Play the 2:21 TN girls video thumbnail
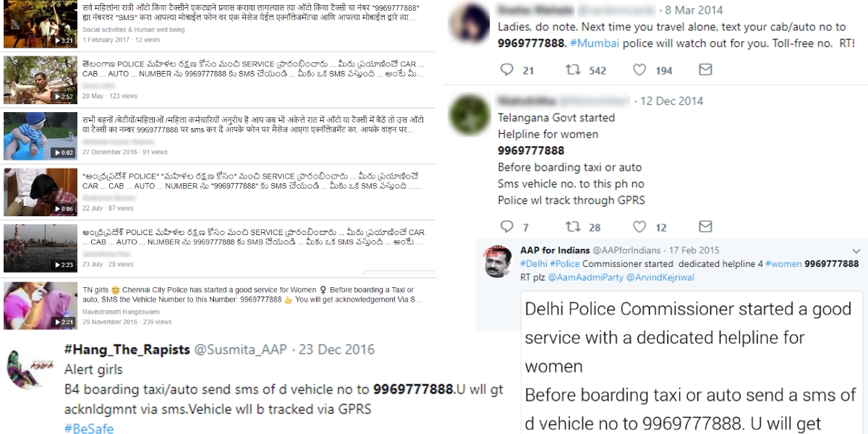This screenshot has width=868, height=434. point(30,305)
